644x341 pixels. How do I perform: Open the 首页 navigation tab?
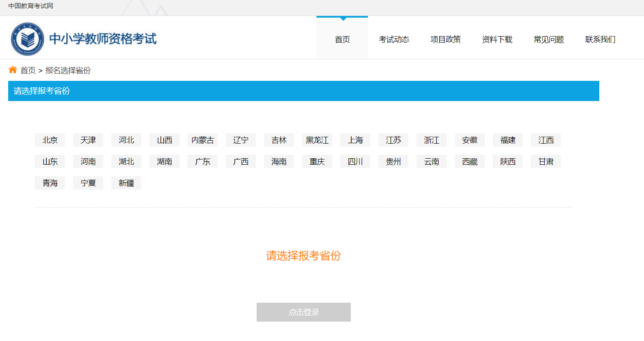click(x=342, y=40)
